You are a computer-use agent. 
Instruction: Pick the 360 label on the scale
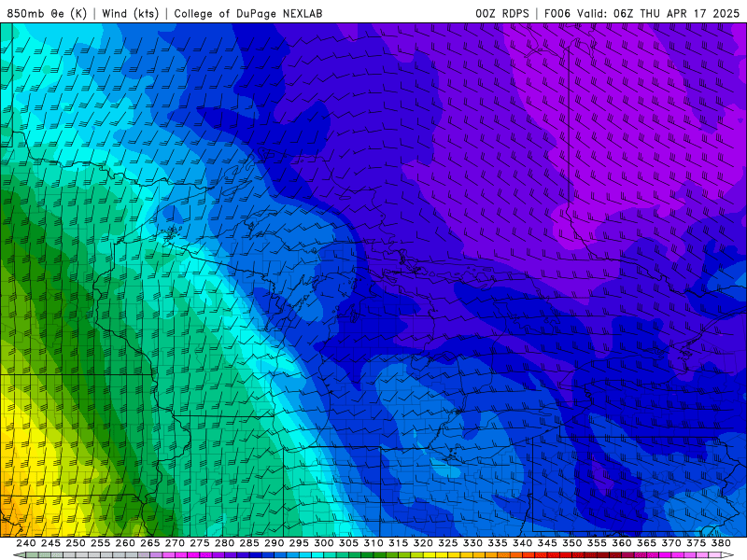point(621,543)
